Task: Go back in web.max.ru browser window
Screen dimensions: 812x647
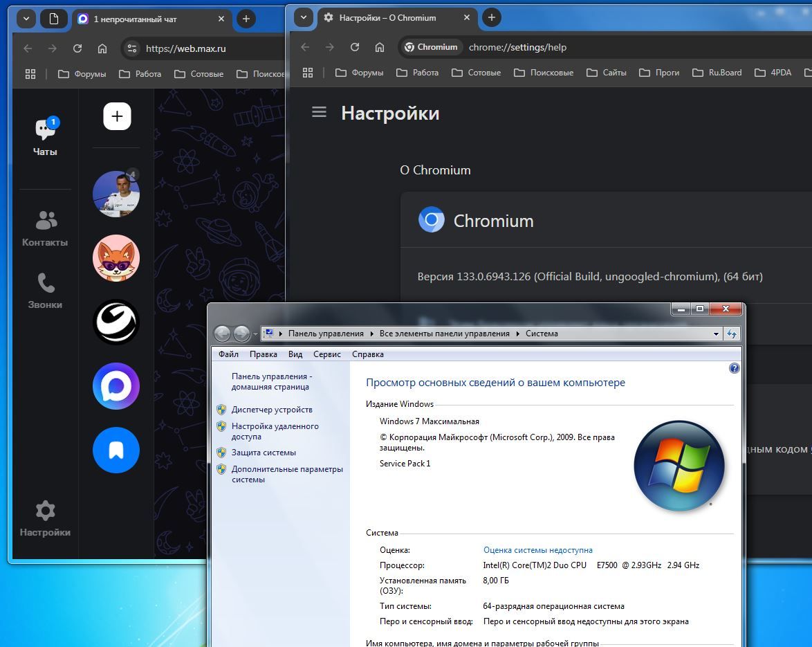Action: 28,48
